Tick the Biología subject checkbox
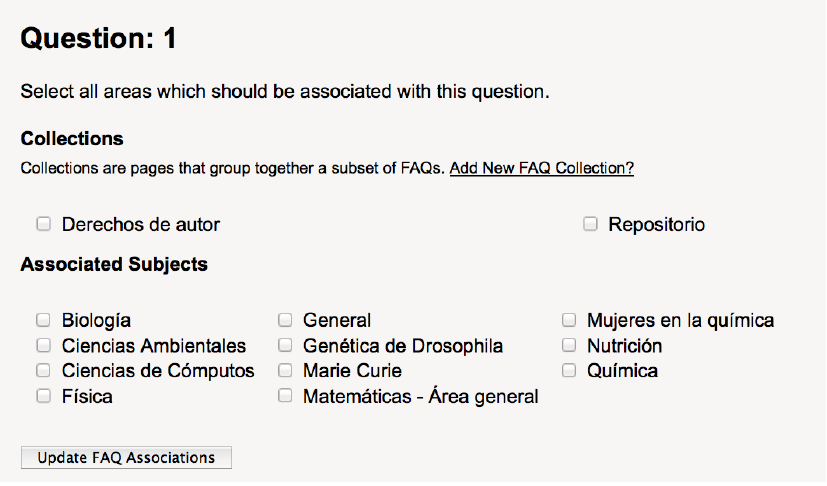This screenshot has height=486, width=827. (43, 320)
